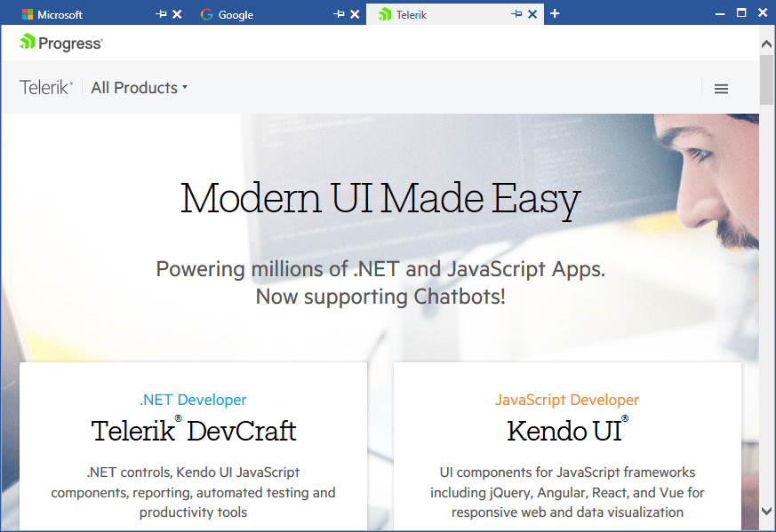Open the Telerik DevCraft card heading

(194, 431)
